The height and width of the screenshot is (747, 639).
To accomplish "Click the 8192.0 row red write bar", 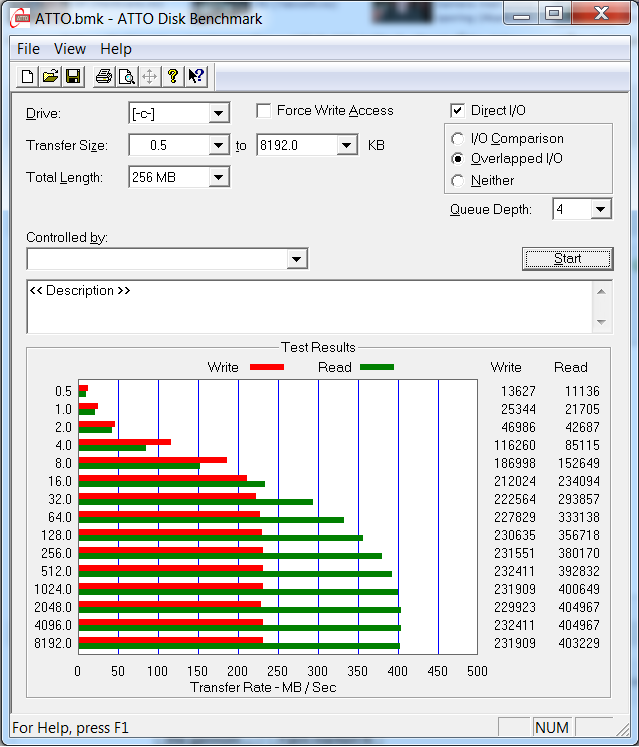I will tap(171, 640).
